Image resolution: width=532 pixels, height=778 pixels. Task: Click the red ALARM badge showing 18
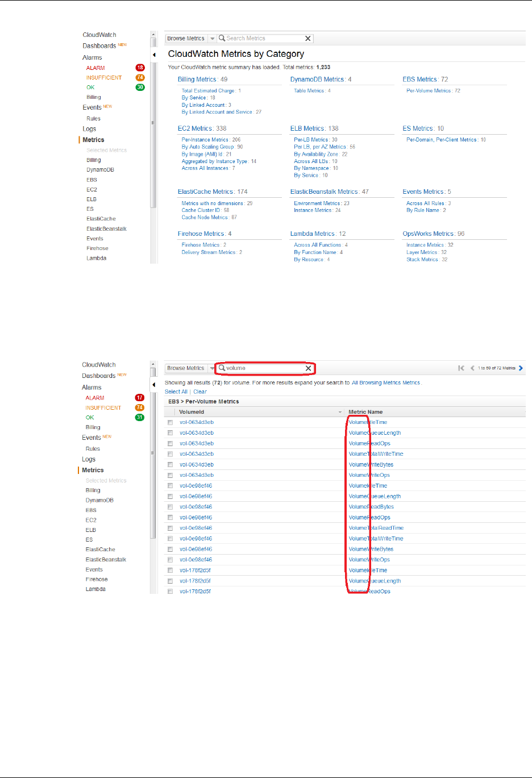140,68
